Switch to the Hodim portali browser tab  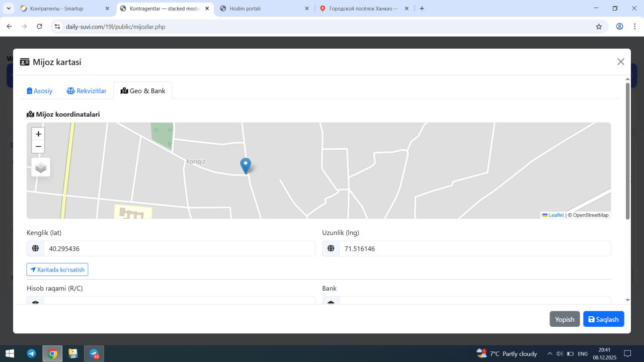click(266, 9)
